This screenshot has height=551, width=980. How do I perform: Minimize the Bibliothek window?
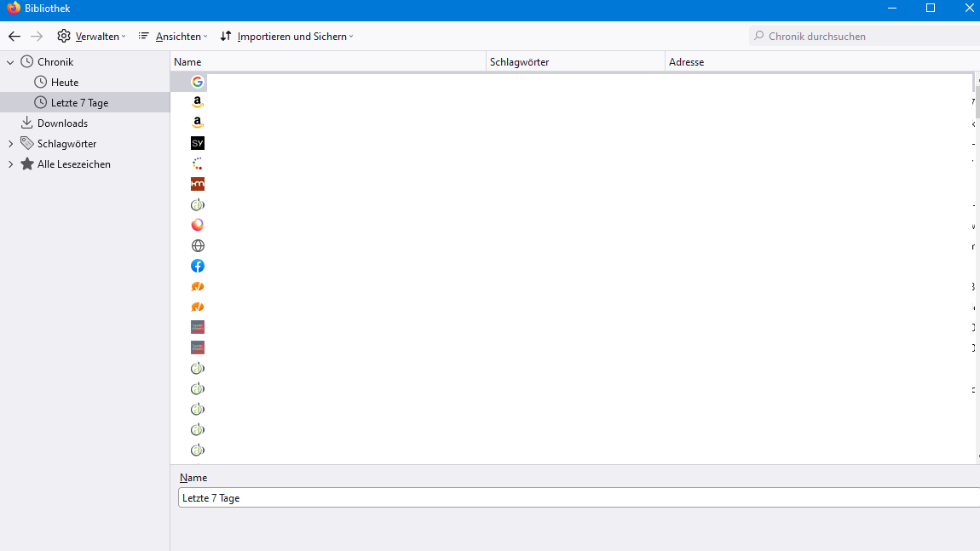click(892, 9)
